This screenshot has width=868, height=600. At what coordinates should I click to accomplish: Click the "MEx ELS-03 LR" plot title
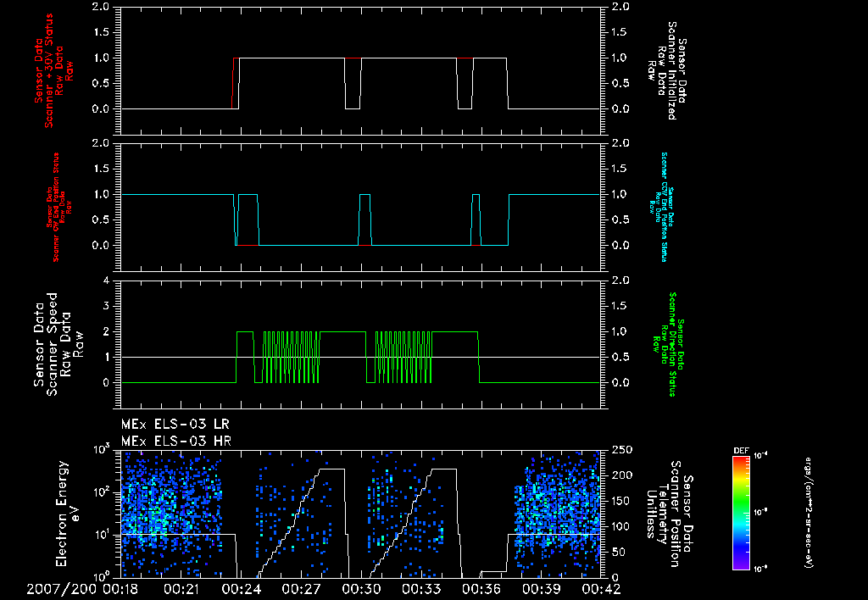click(x=175, y=425)
